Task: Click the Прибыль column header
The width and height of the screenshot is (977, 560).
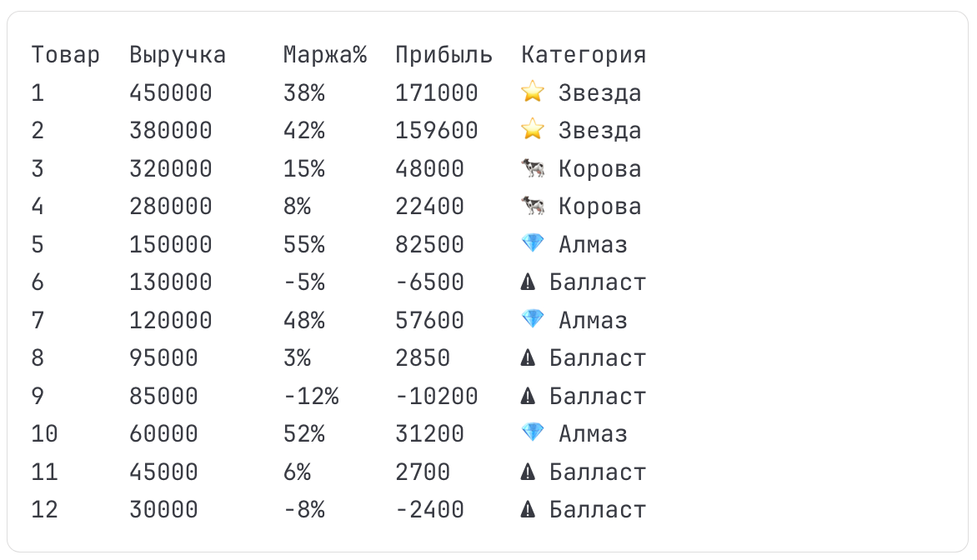Action: [x=443, y=55]
